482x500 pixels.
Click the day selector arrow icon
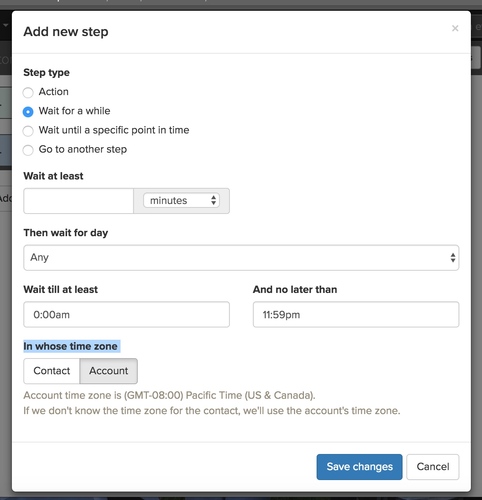tap(453, 258)
